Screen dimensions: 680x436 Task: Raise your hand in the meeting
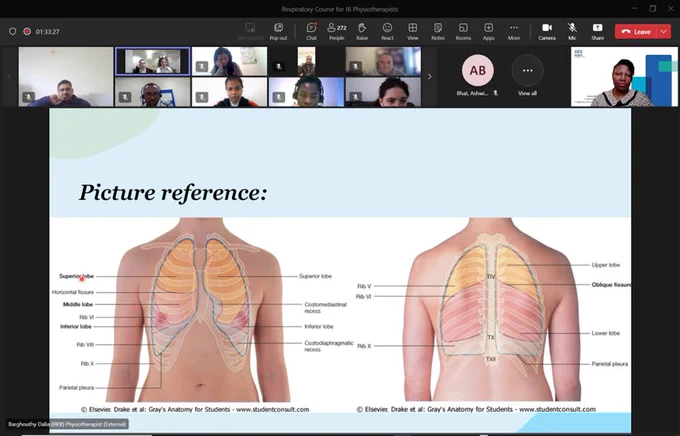pyautogui.click(x=362, y=31)
